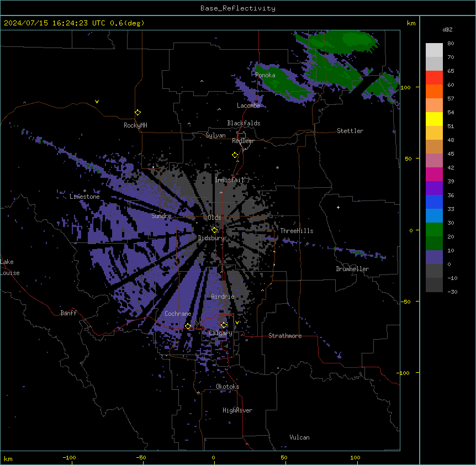Click the asterisk marker above Limestone

pyautogui.click(x=84, y=191)
